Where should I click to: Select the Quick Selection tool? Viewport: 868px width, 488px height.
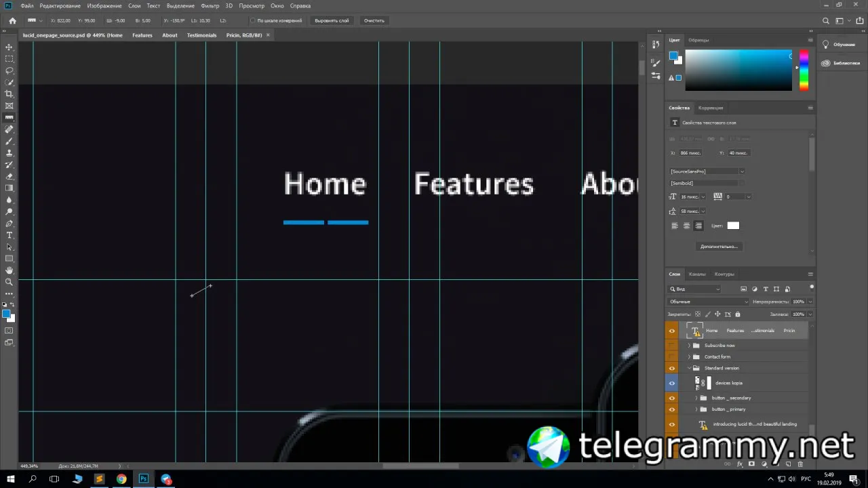9,82
